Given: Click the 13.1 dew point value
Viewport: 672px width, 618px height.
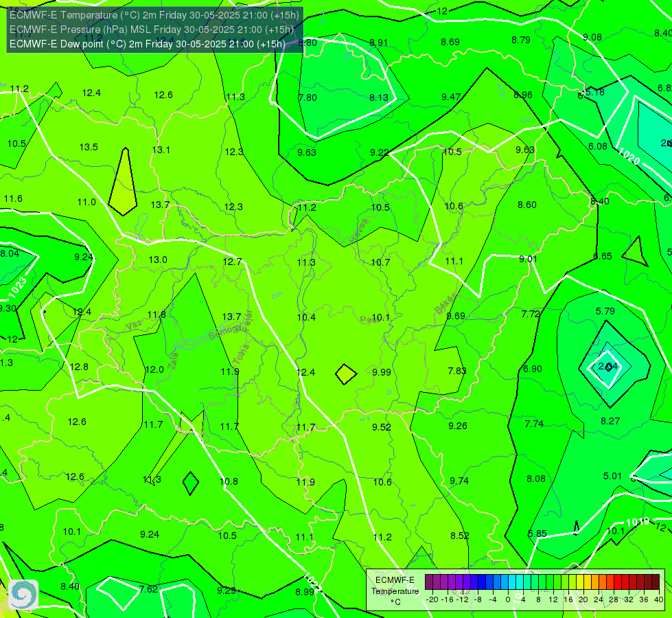Looking at the screenshot, I should (x=161, y=150).
